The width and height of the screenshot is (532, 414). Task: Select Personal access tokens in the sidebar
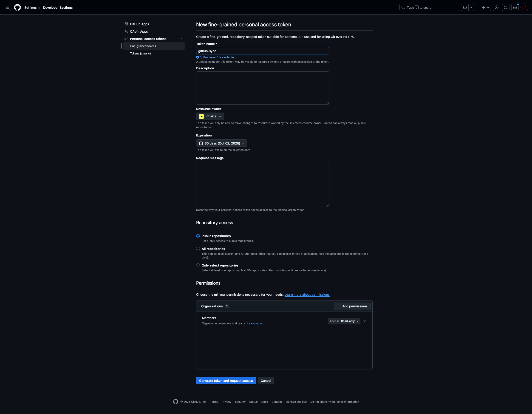point(148,39)
